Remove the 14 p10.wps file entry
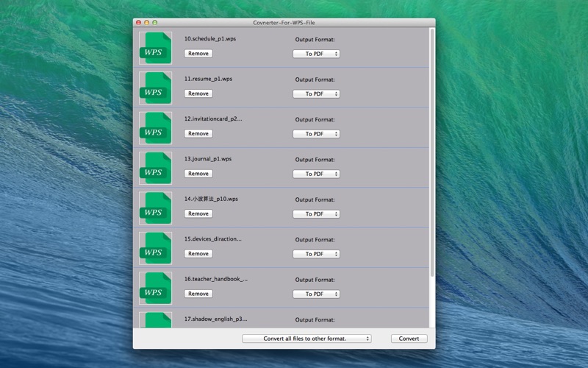 198,213
